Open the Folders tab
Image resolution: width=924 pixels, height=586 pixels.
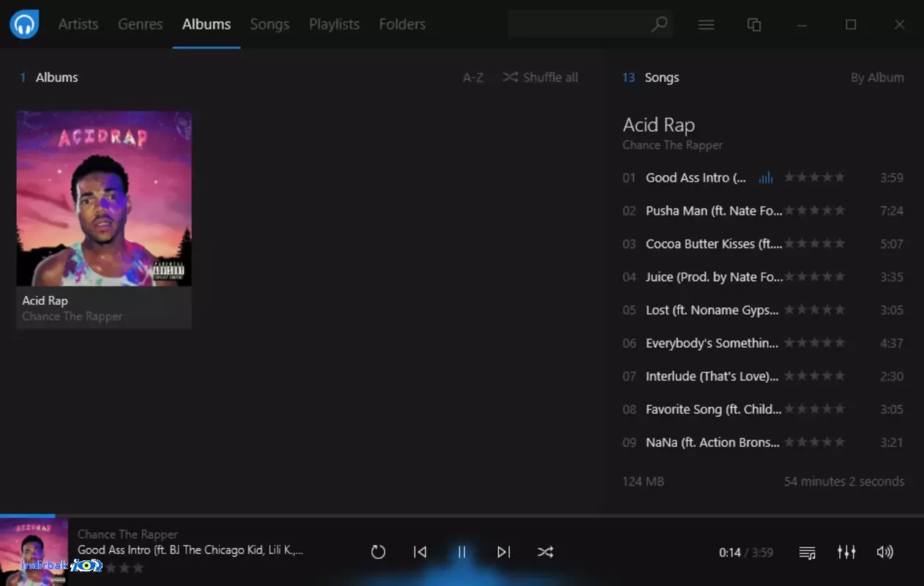[x=402, y=24]
